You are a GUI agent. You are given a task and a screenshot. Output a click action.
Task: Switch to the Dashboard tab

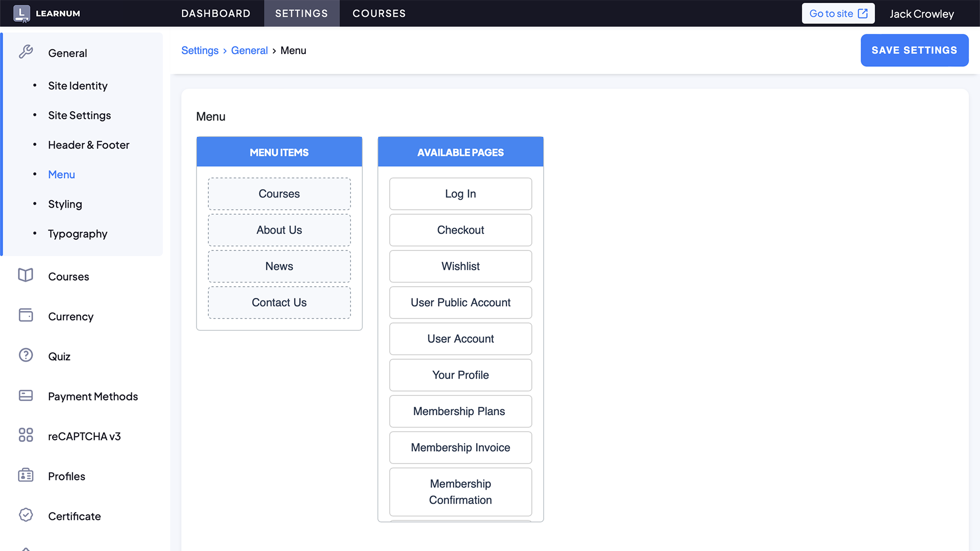click(216, 13)
